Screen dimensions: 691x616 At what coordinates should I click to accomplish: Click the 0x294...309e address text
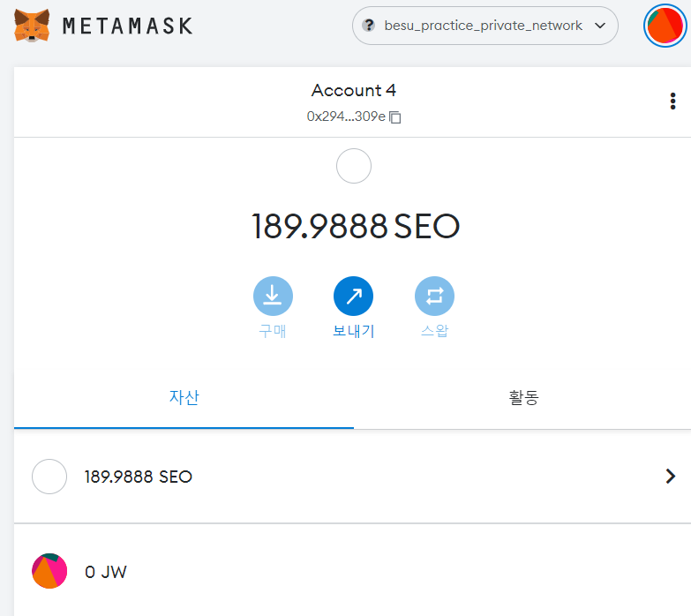click(x=346, y=116)
